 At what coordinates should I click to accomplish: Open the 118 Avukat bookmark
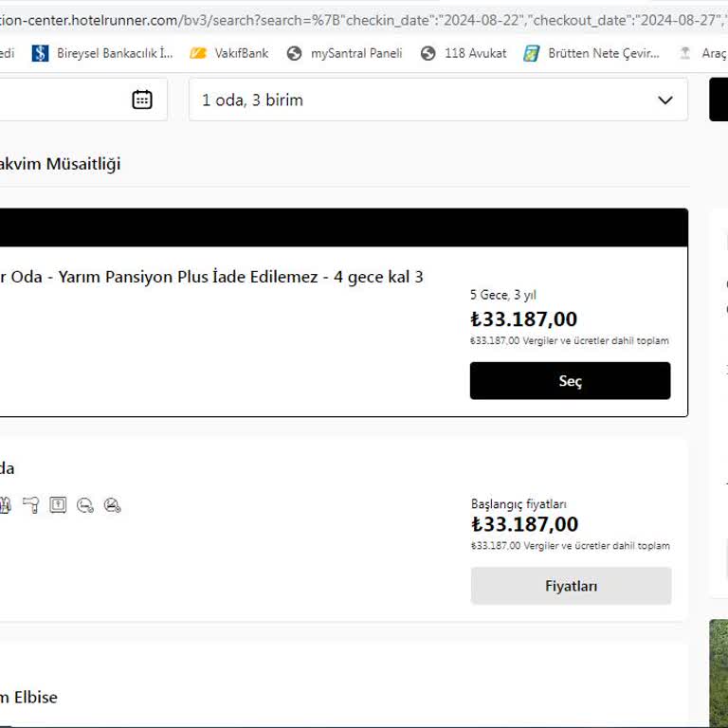464,53
